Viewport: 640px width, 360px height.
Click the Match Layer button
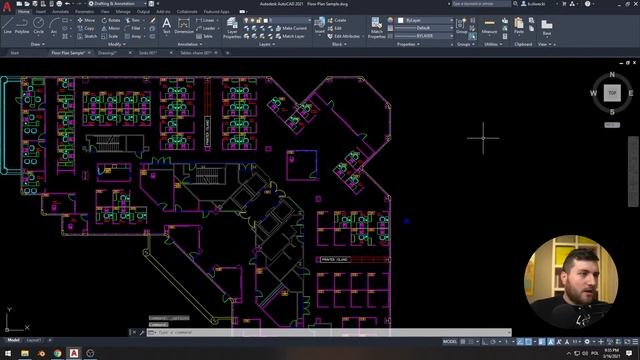pyautogui.click(x=290, y=36)
